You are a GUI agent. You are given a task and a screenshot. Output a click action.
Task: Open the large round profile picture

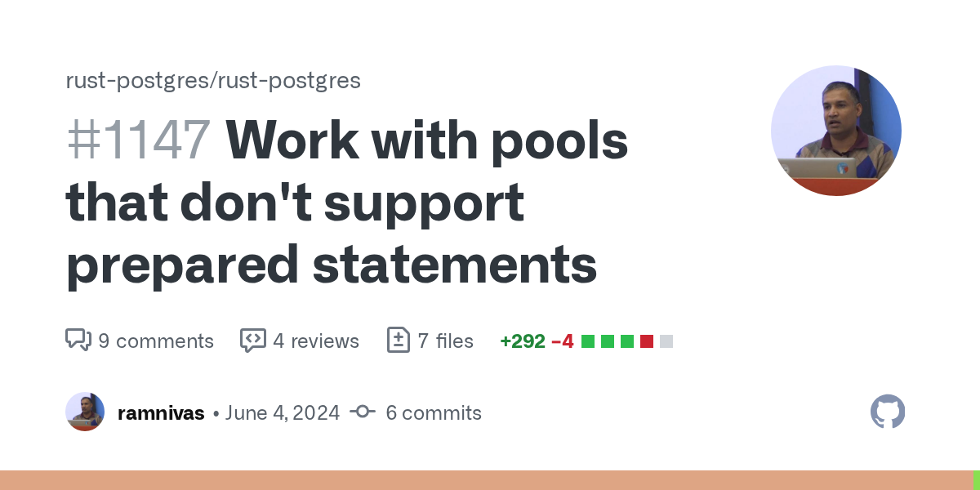[x=835, y=131]
